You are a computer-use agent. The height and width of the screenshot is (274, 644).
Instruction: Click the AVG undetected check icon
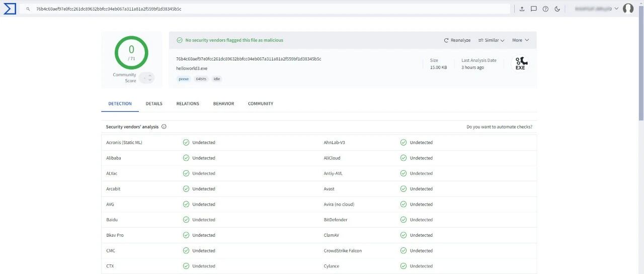[x=186, y=204]
